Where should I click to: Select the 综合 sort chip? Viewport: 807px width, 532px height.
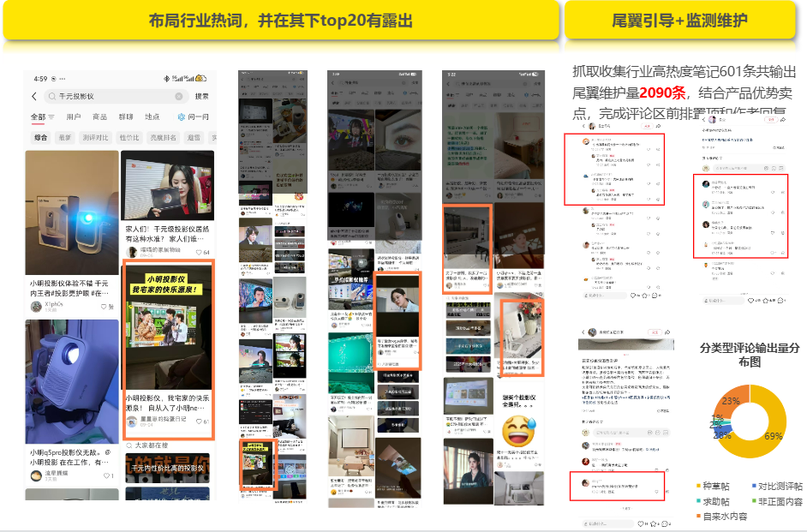pos(40,137)
